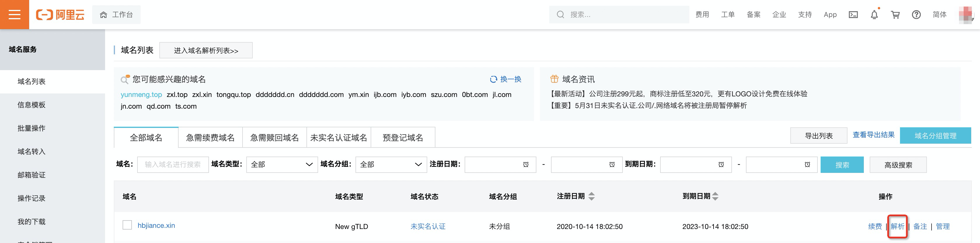
Task: Switch language via 简体
Action: pyautogui.click(x=939, y=15)
